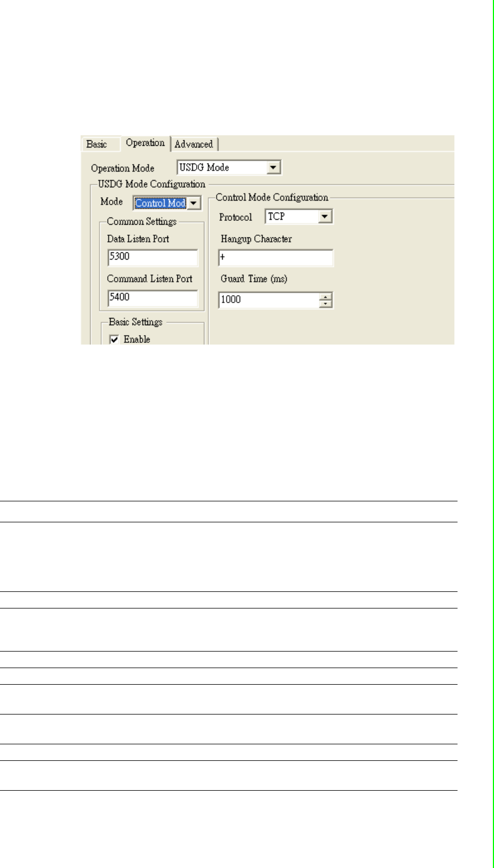Click the highlighted Control Mode text
494x868 pixels.
160,203
